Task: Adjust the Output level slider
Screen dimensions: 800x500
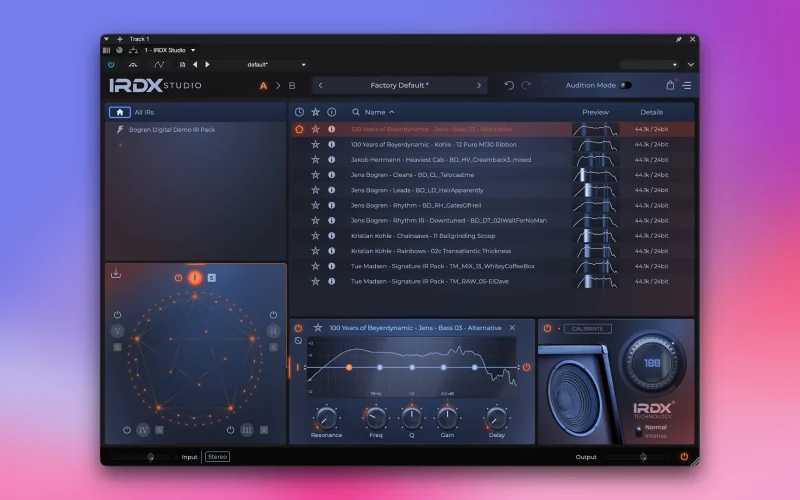Action: click(x=643, y=457)
